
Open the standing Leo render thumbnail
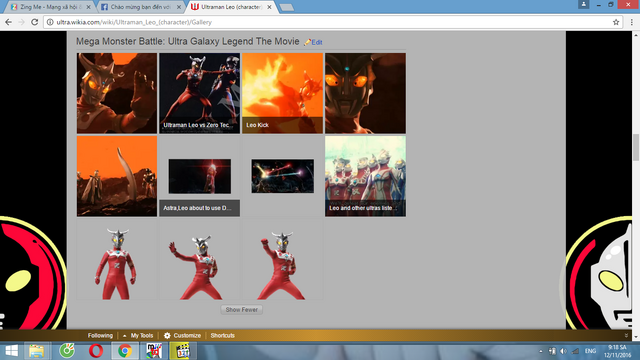tap(117, 260)
